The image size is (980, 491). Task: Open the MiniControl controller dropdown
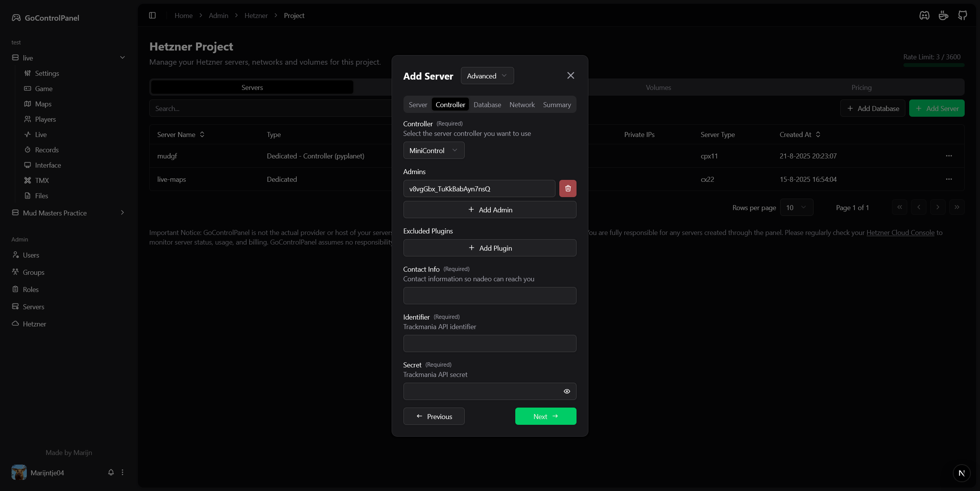(x=433, y=150)
